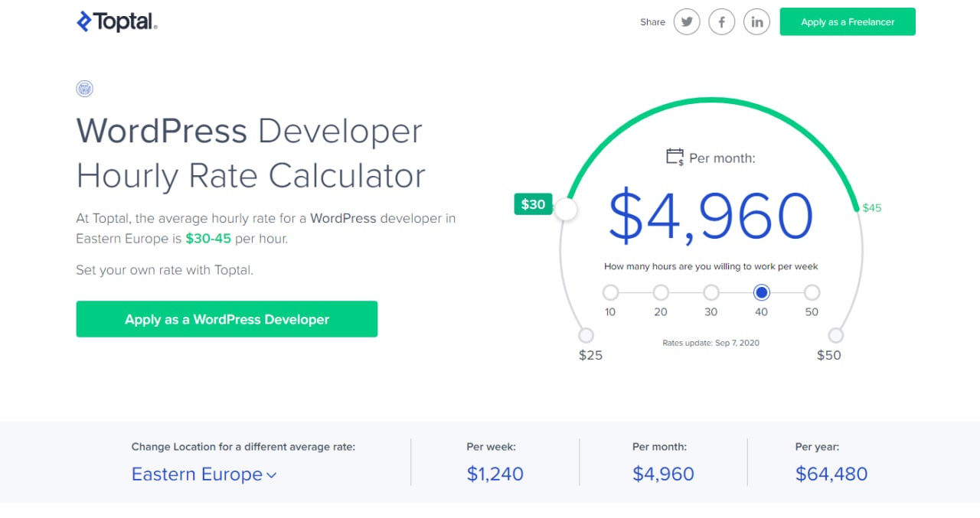Select the 40 hours per week option
980x518 pixels.
click(x=762, y=292)
